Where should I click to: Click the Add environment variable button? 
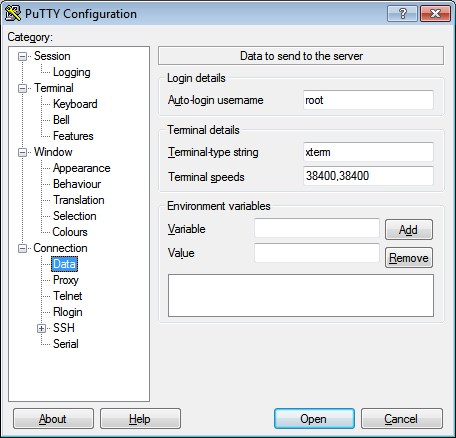pos(409,230)
